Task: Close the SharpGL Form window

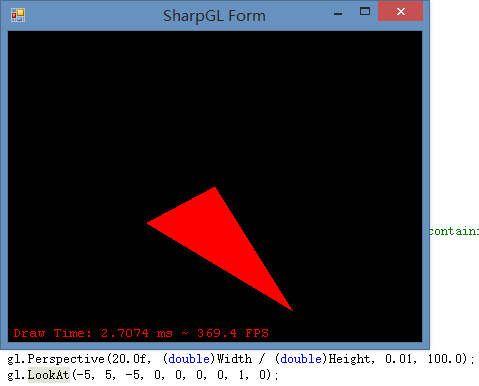Action: pos(401,11)
